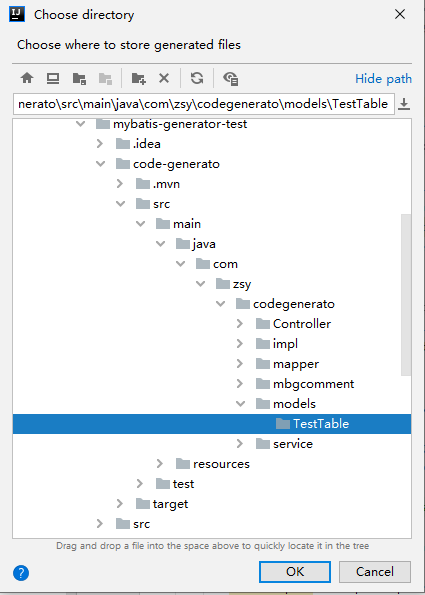Collapse the codegenerato package chevron
The image size is (425, 595).
coord(221,304)
